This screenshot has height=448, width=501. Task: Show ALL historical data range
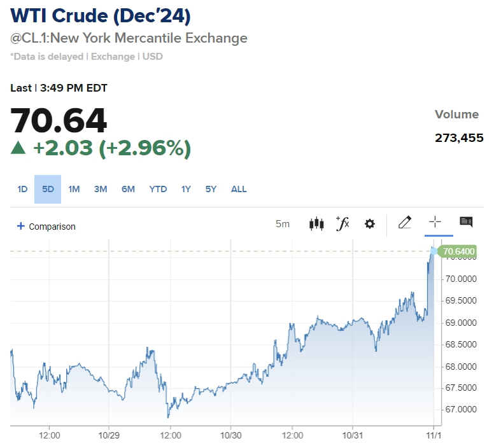point(239,189)
